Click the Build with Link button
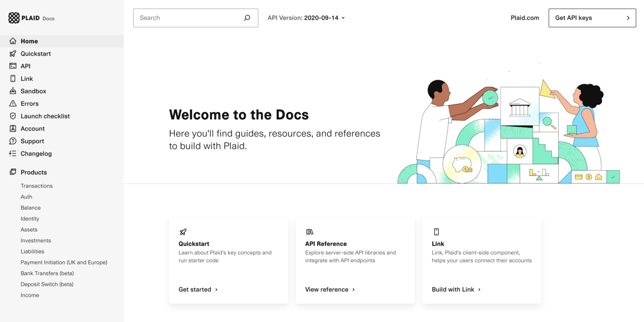 click(x=454, y=289)
